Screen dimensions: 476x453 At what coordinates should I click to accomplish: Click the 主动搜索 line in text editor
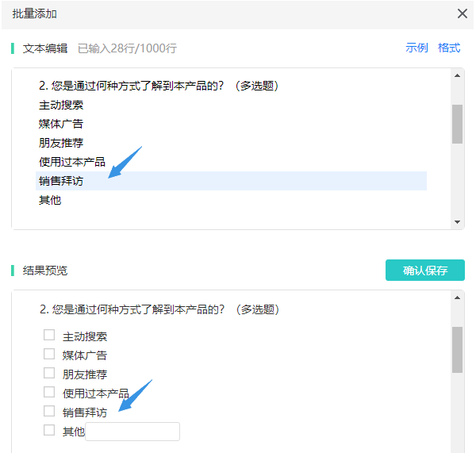[61, 105]
